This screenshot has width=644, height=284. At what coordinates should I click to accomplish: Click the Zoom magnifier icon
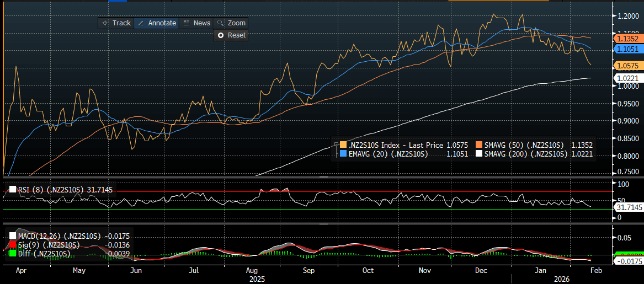221,23
